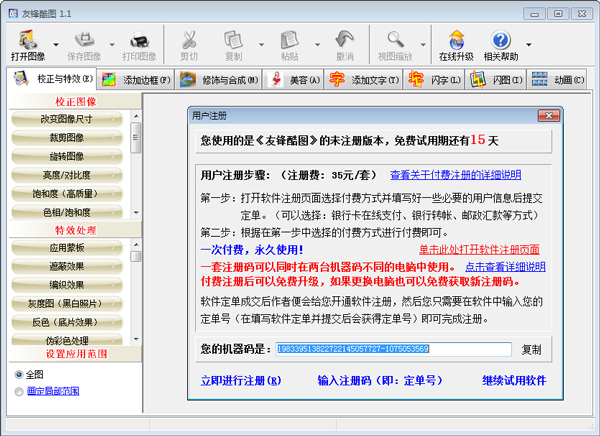
Task: Expand the Paste dropdown arrow
Action: point(317,44)
